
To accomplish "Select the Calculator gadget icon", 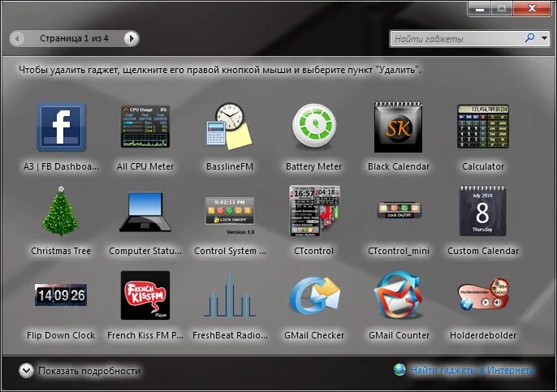I will click(x=483, y=127).
